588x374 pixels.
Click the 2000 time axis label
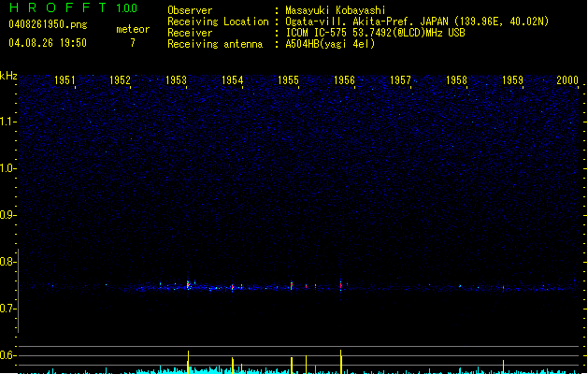coord(567,80)
